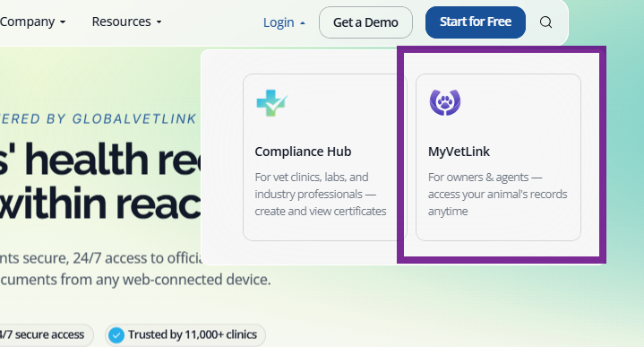Click the Compliance Hub cross-check logo
This screenshot has height=347, width=644.
272,103
